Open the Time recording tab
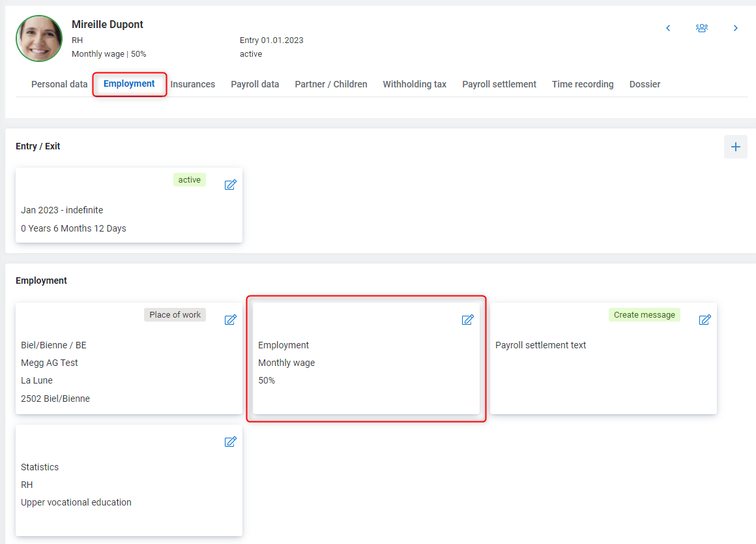The width and height of the screenshot is (756, 544). pos(583,84)
